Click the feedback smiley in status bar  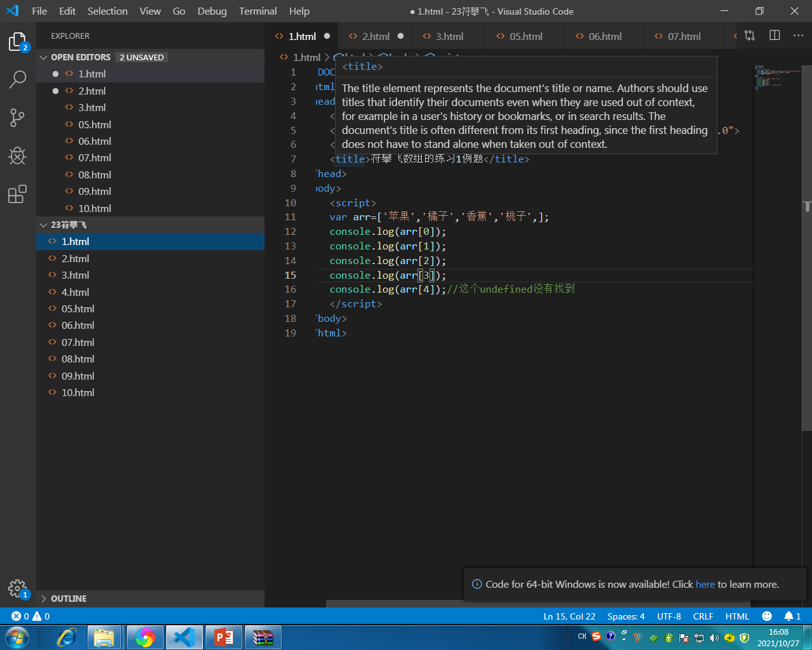pos(767,616)
